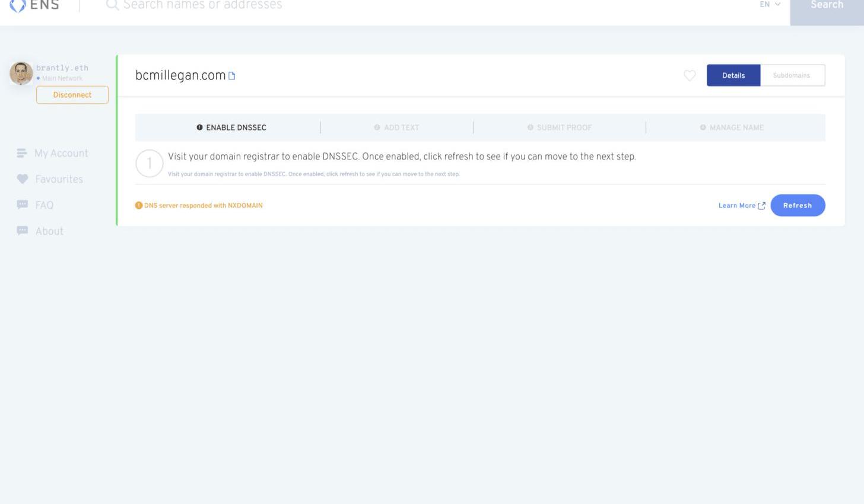Click the Add Text step
Screen dimensions: 864x504
(396, 127)
